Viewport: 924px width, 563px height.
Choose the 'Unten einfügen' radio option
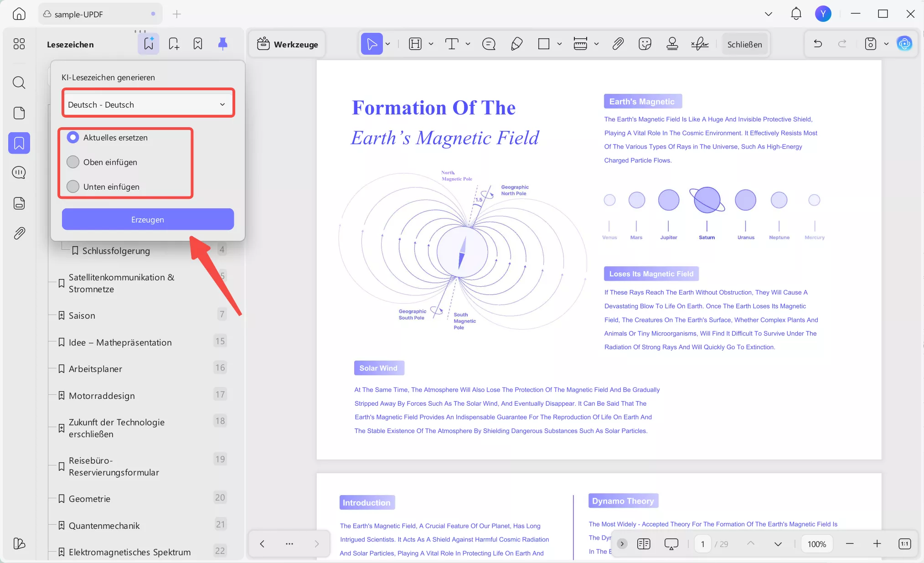[73, 186]
